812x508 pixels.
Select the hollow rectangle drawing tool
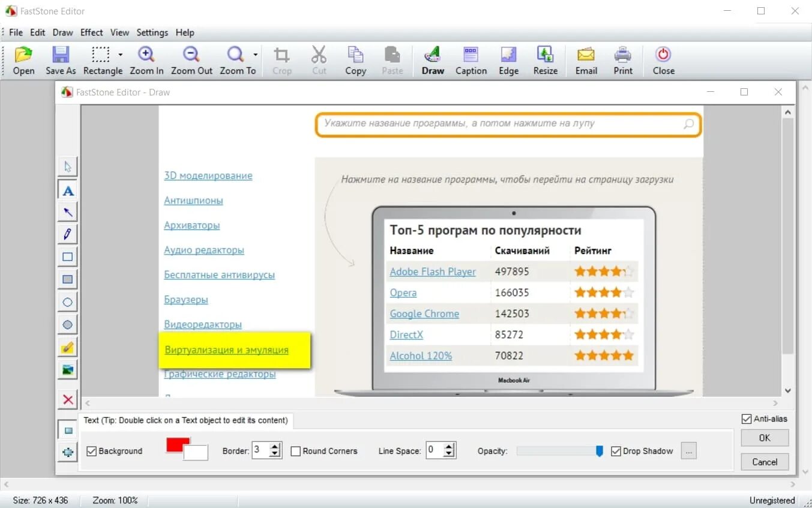pos(68,257)
